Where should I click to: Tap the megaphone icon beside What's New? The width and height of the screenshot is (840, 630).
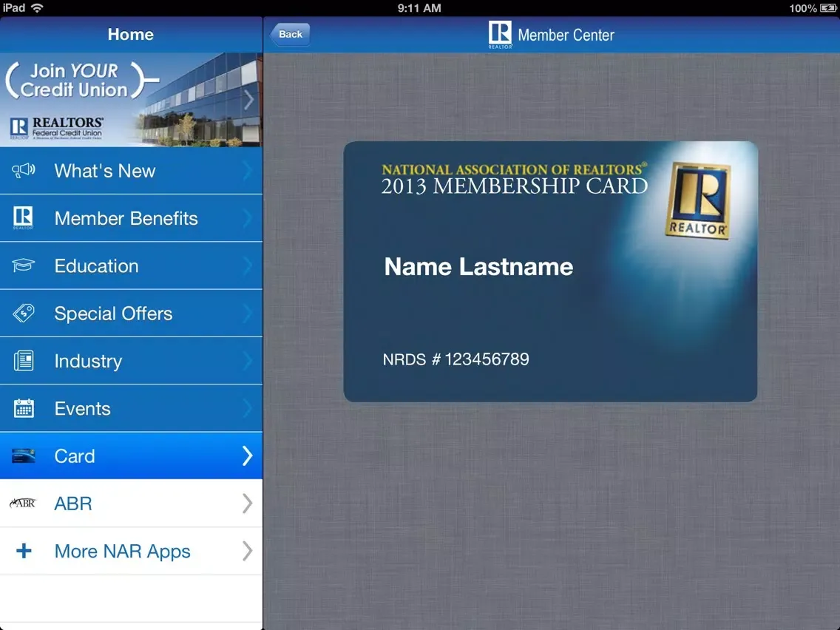24,170
